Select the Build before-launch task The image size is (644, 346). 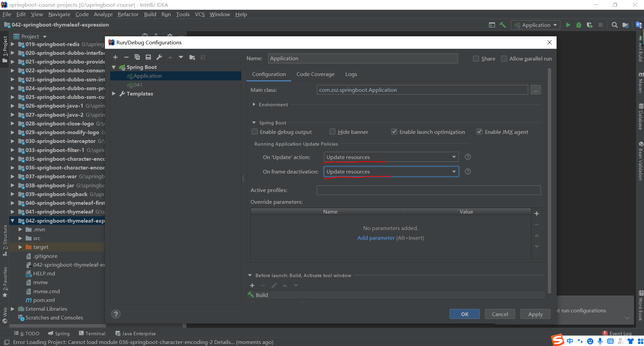coord(396,295)
